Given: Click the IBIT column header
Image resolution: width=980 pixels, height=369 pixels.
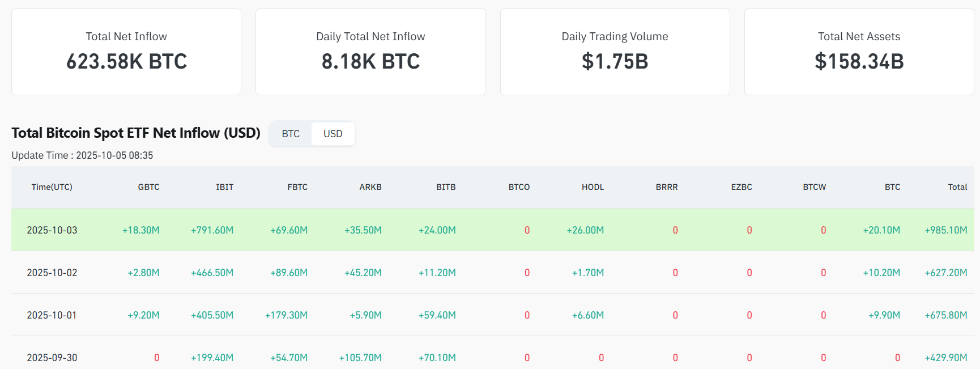Looking at the screenshot, I should tap(224, 187).
